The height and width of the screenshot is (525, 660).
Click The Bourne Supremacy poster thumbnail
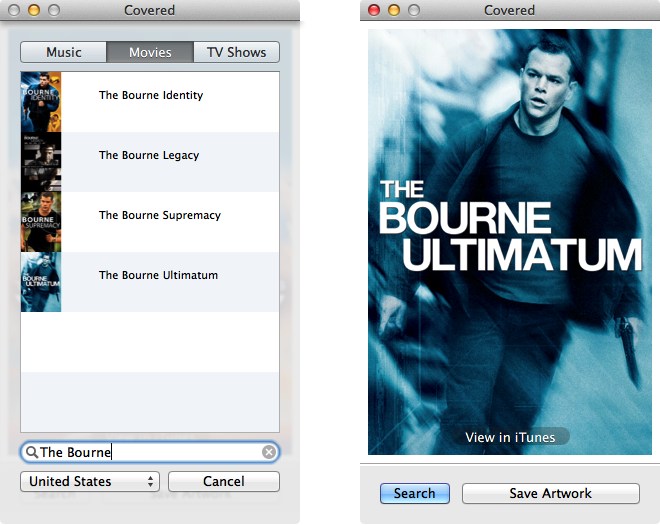coord(41,222)
